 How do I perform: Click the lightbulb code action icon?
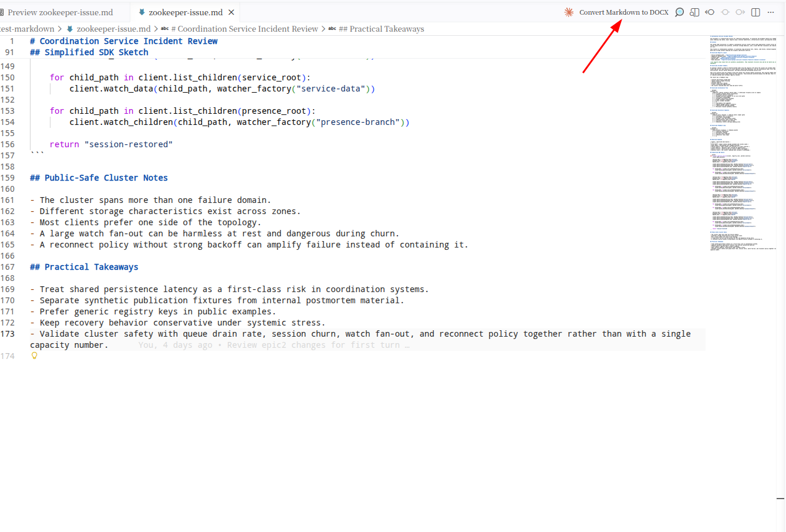(34, 355)
